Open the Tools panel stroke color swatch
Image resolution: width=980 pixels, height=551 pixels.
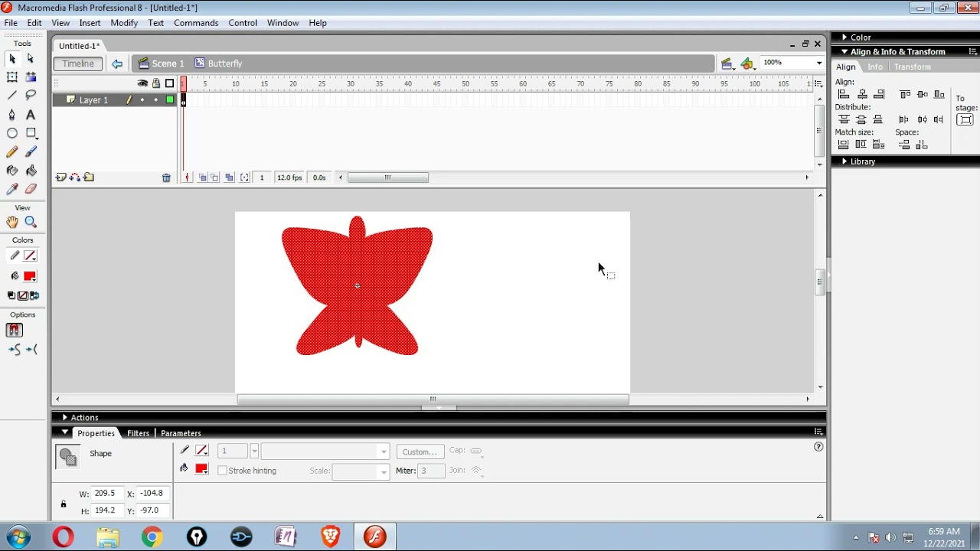coord(30,256)
